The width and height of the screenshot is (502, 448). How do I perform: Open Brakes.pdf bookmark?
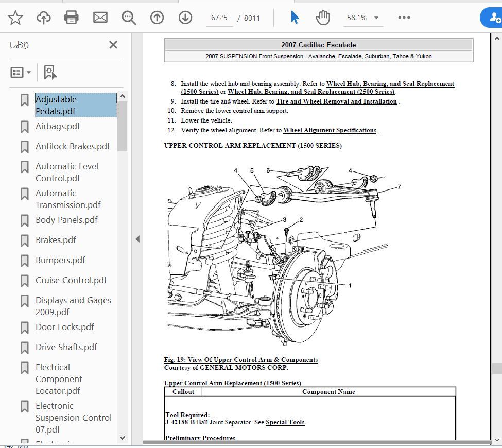click(56, 240)
